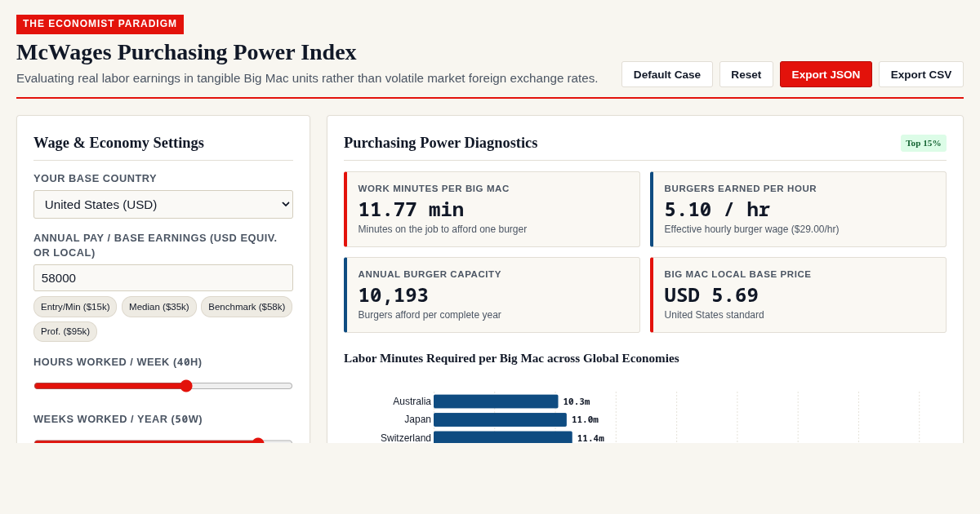
Task: Click the USD 5.69 price value
Action: tap(711, 295)
